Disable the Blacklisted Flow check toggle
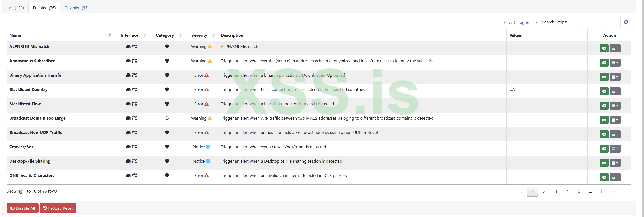Viewport: 644px width, 217px height. point(604,106)
